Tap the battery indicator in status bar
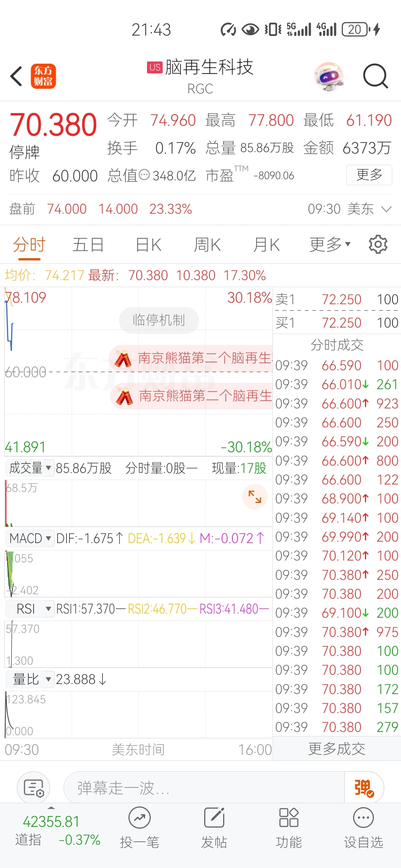The height and width of the screenshot is (868, 401). (356, 29)
